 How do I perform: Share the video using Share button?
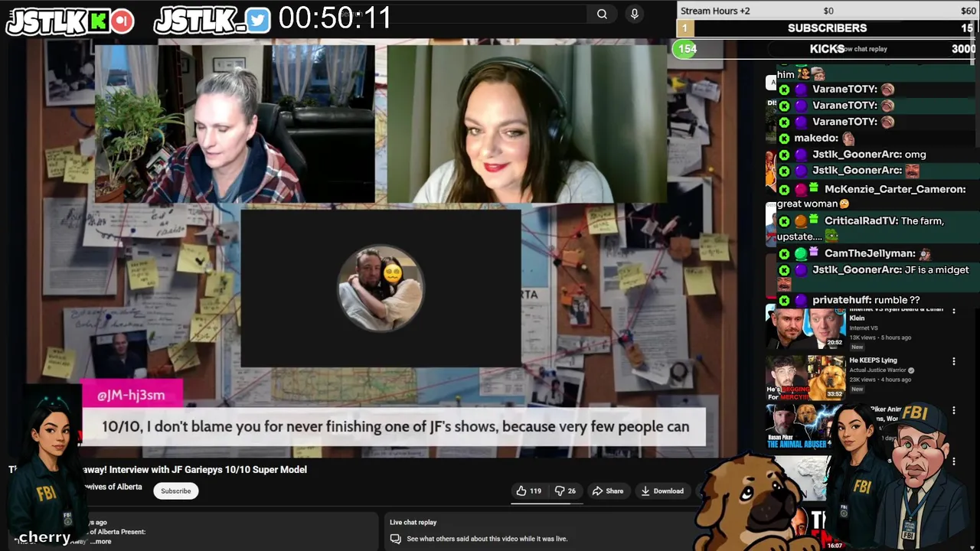click(x=608, y=491)
